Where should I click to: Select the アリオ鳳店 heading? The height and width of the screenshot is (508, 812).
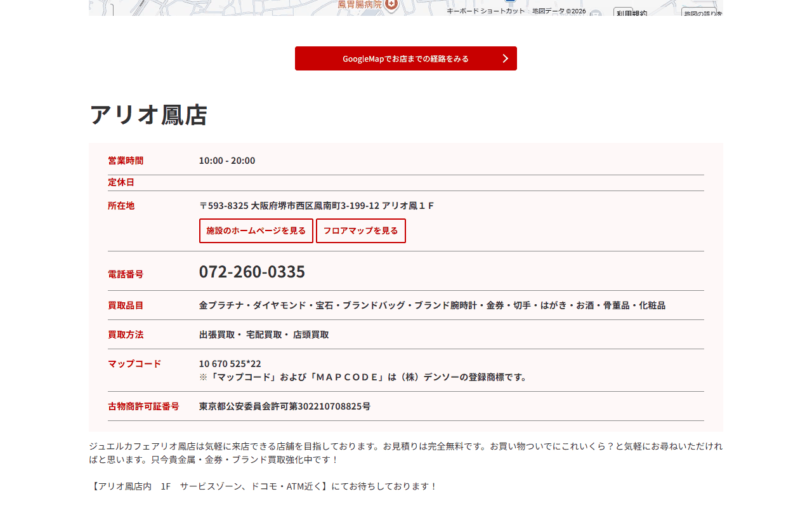tap(148, 115)
